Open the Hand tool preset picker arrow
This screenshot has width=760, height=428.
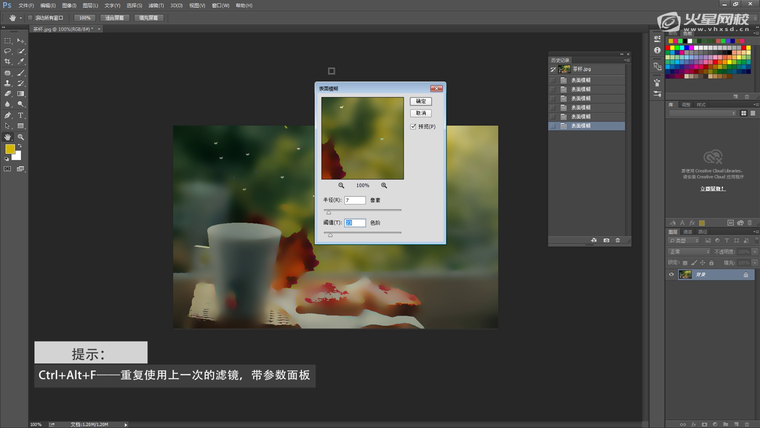[x=20, y=18]
